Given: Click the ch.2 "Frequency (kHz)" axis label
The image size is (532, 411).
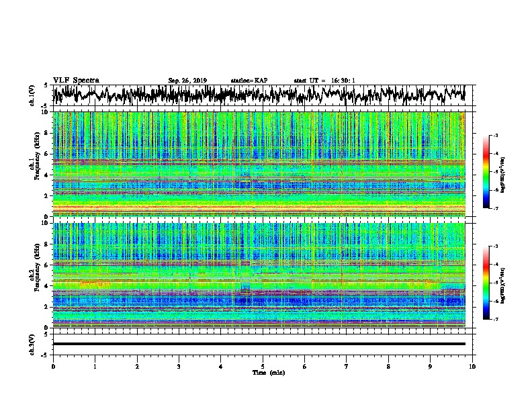Looking at the screenshot, I should 37,267.
